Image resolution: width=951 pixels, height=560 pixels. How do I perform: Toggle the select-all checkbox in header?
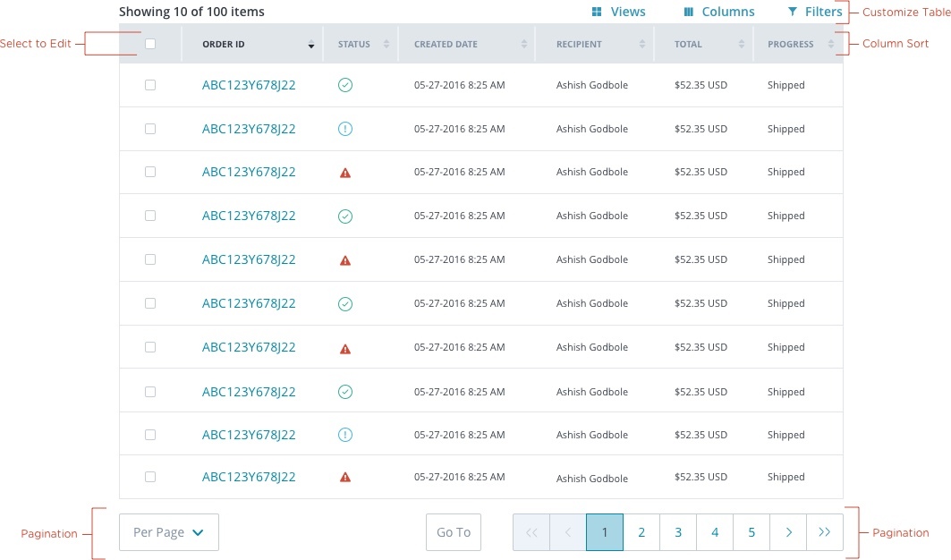[x=150, y=44]
